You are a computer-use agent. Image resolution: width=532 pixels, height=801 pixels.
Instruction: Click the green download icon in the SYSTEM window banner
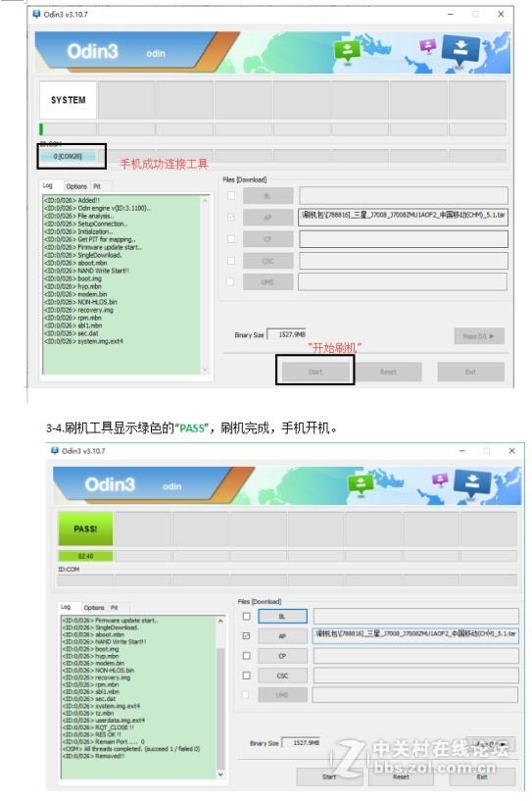coord(347,51)
